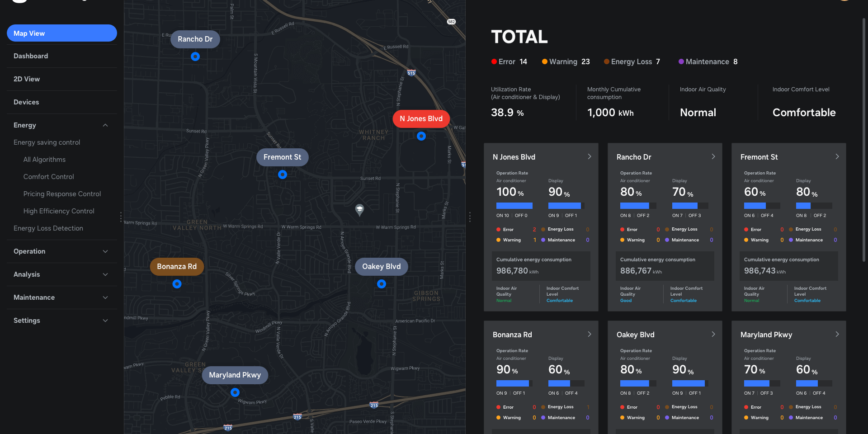
Task: Click the blue map pin under Rancho Dr
Action: coord(195,57)
